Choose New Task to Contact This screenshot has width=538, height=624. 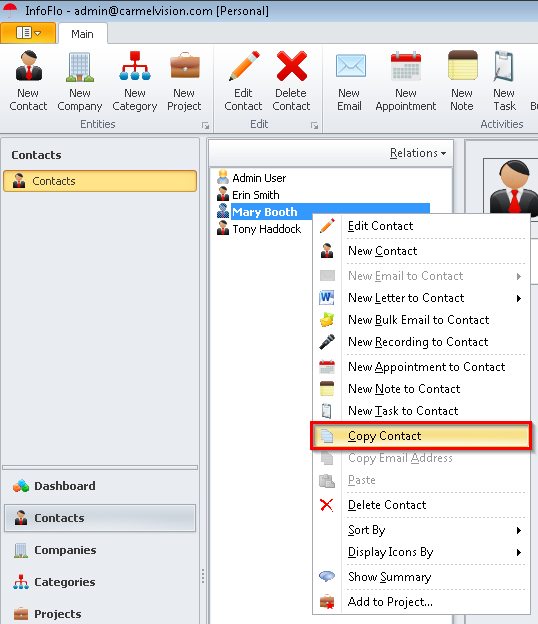click(421, 411)
